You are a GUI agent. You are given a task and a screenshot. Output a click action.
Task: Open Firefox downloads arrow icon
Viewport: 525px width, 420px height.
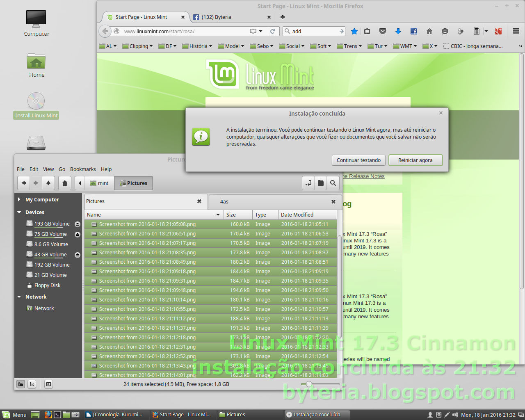point(398,31)
